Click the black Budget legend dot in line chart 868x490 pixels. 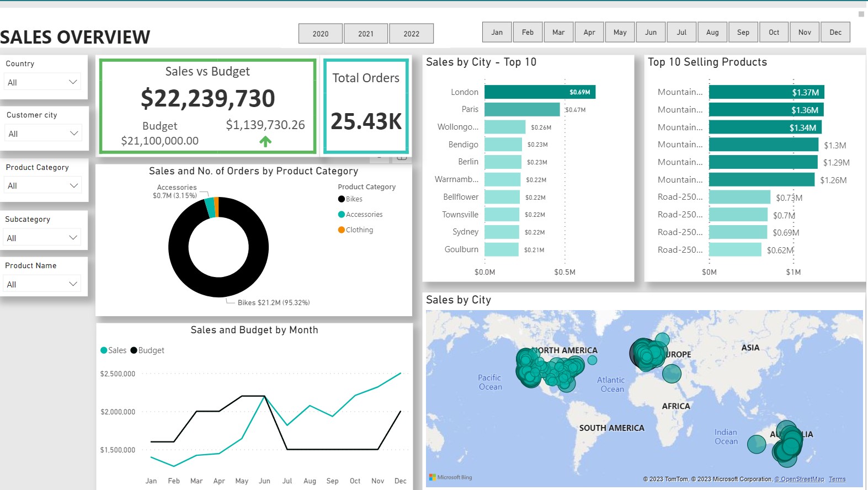coord(134,350)
